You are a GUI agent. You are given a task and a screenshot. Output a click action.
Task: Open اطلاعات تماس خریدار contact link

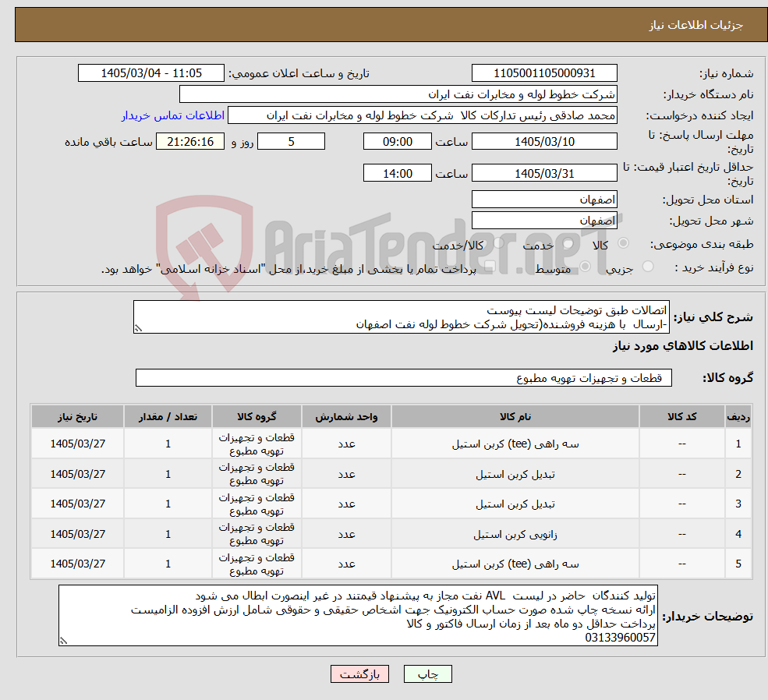coord(173,115)
